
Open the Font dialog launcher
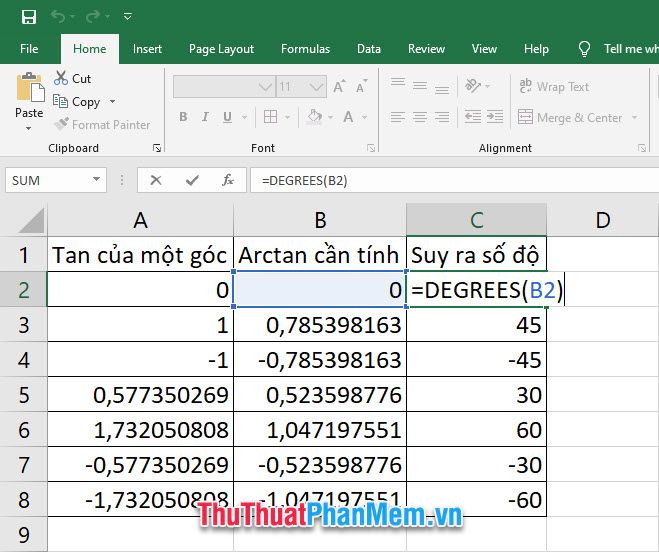[x=371, y=148]
